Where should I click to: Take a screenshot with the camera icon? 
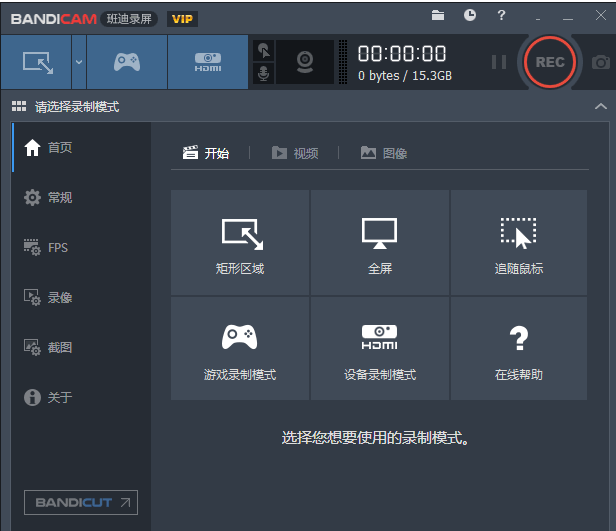pos(601,62)
